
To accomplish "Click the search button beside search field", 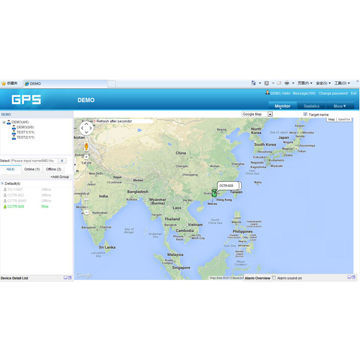I will (x=62, y=161).
